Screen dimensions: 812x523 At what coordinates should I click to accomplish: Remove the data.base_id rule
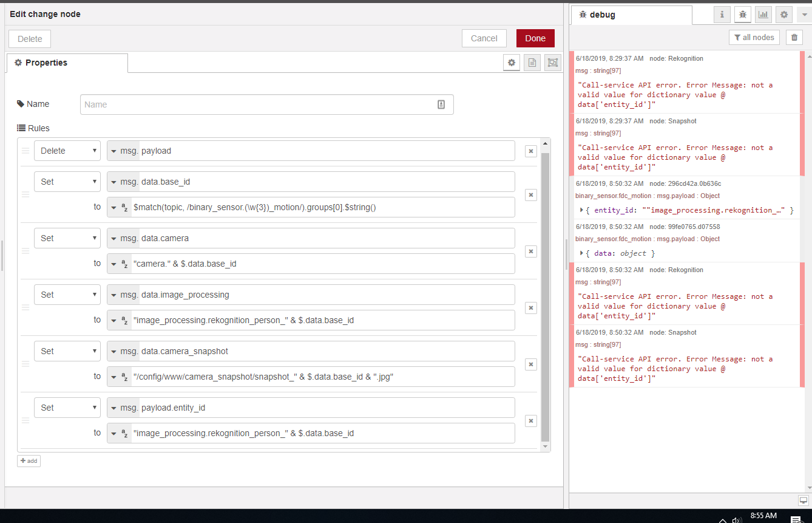point(530,195)
